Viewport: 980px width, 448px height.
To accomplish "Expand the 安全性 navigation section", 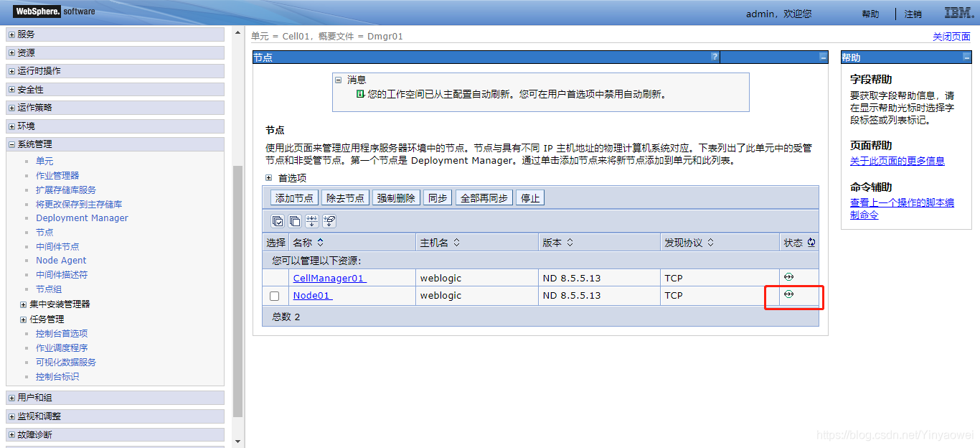I will (x=11, y=90).
